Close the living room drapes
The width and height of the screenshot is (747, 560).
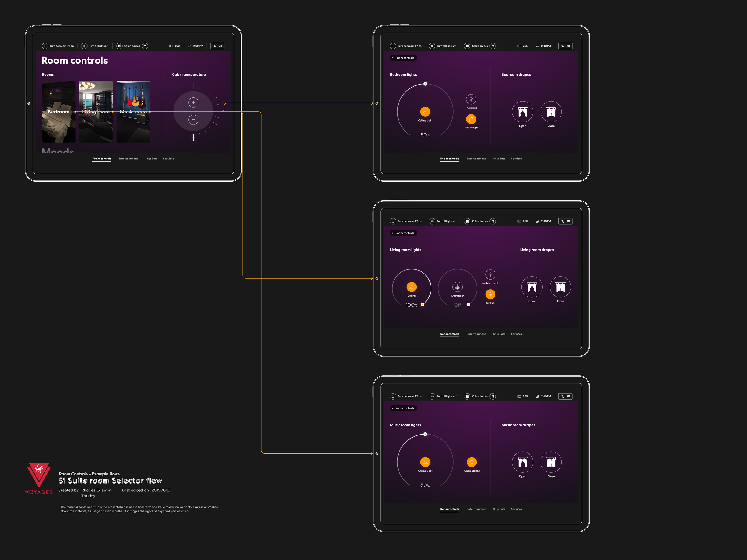(560, 287)
